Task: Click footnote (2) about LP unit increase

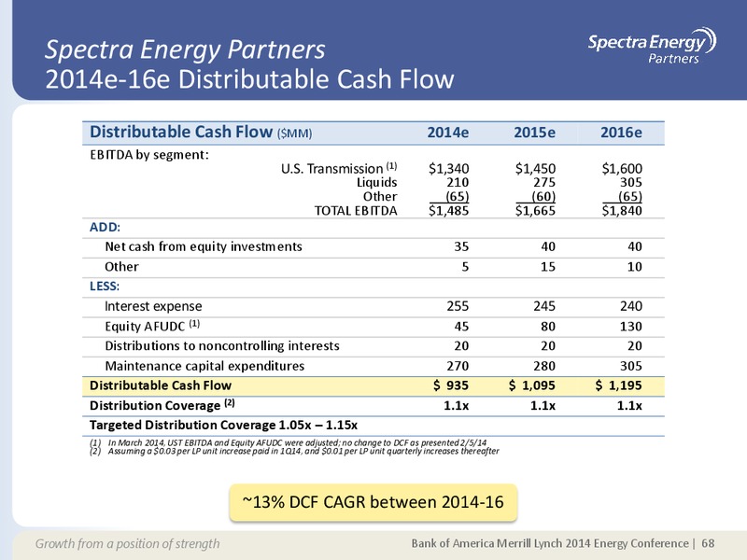Action: click(294, 451)
